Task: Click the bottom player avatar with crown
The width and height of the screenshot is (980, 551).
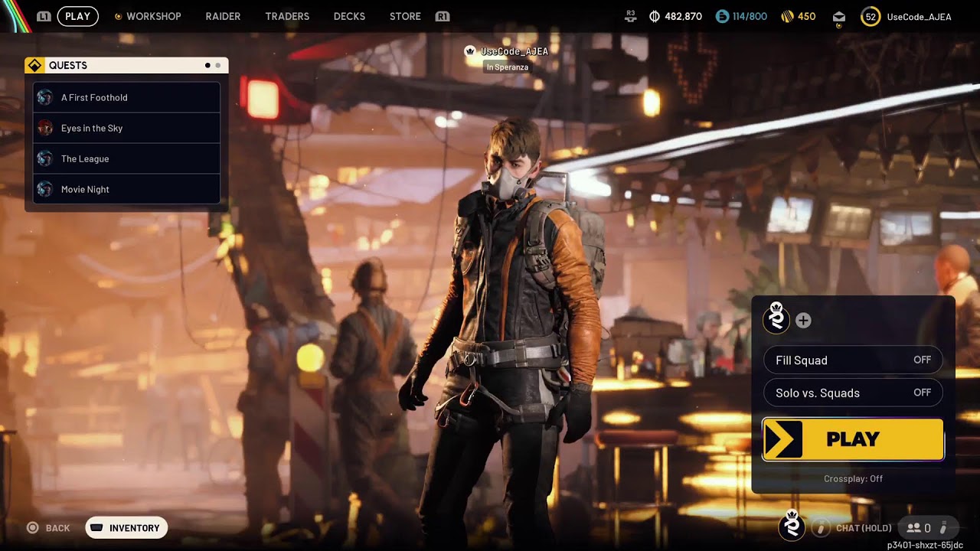Action: tap(792, 524)
